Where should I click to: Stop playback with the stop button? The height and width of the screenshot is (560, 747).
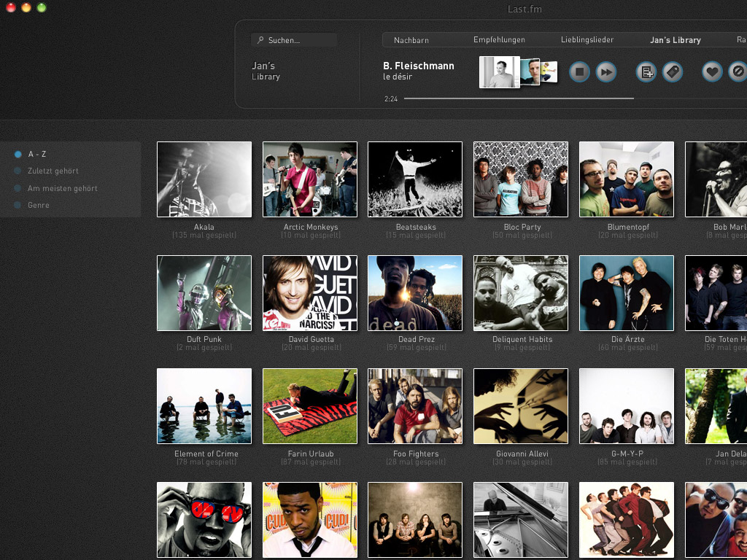point(580,72)
